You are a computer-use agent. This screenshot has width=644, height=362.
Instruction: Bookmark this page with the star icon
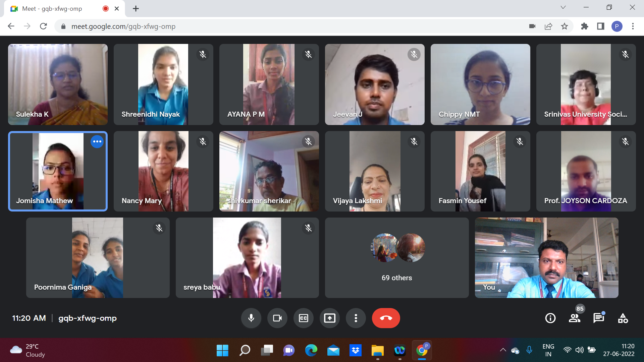(x=565, y=26)
